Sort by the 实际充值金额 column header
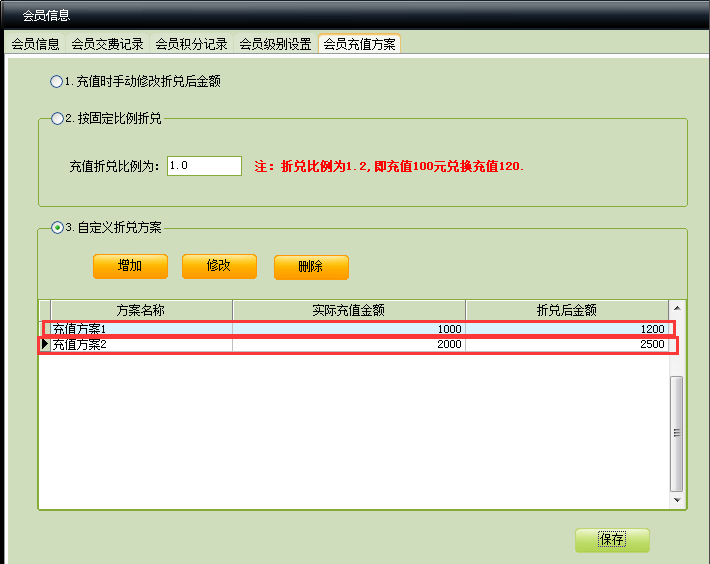This screenshot has height=564, width=710. tap(349, 310)
